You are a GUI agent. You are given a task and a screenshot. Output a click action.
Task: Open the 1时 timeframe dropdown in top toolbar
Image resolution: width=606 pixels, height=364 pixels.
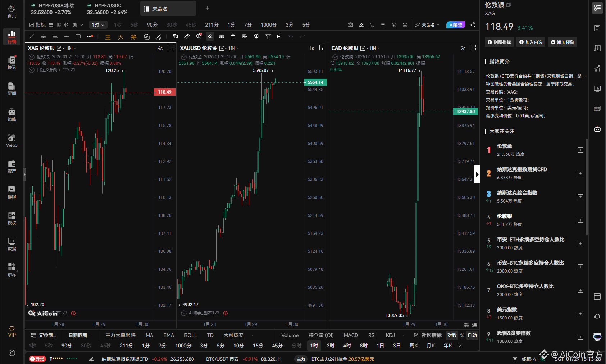(98, 25)
